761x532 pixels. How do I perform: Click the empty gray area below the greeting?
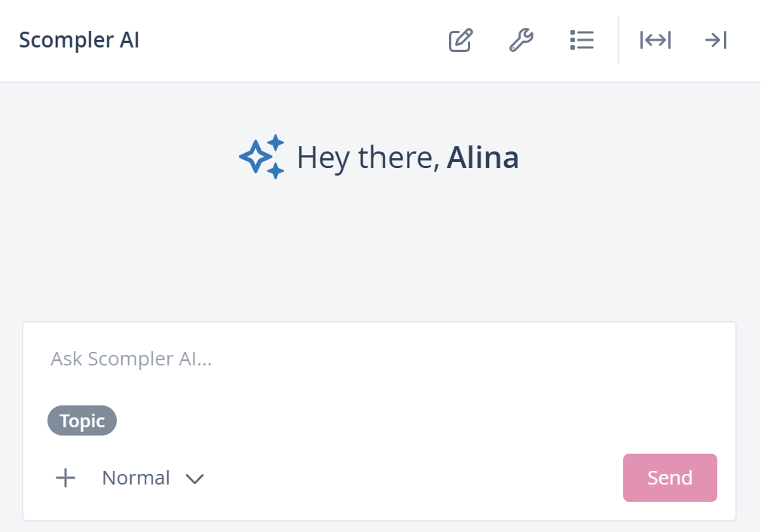point(380,241)
